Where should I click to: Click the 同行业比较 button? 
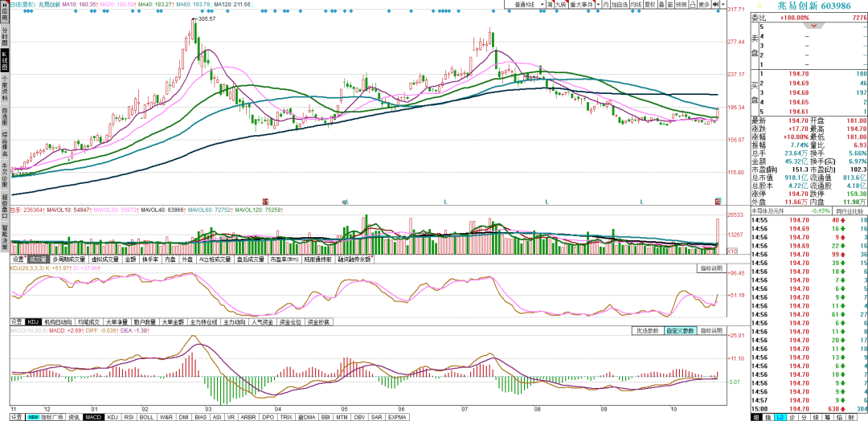851,212
